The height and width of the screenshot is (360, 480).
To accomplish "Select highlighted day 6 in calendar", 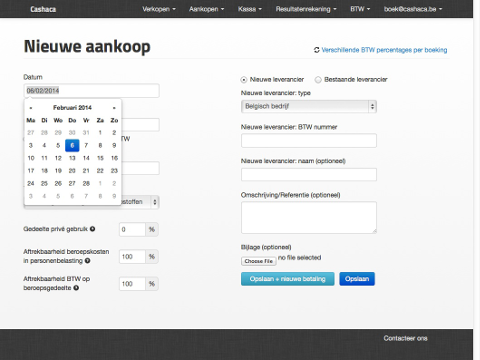I will tap(72, 145).
